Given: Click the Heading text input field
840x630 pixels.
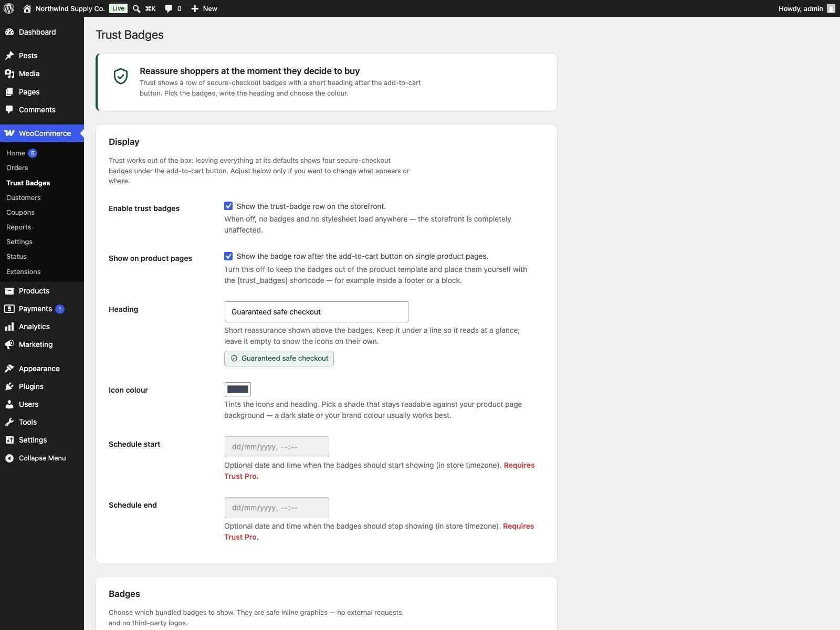Looking at the screenshot, I should coord(316,312).
